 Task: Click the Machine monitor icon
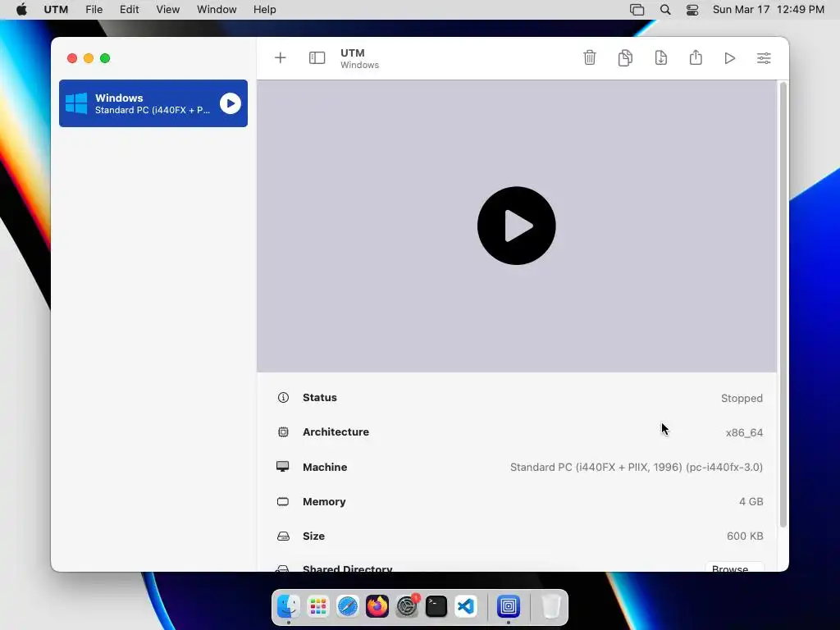(283, 467)
